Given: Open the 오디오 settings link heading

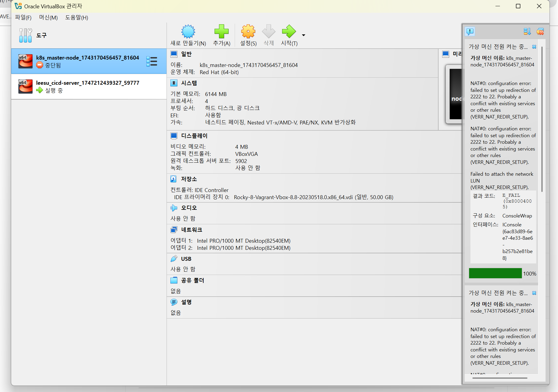Looking at the screenshot, I should pos(189,208).
